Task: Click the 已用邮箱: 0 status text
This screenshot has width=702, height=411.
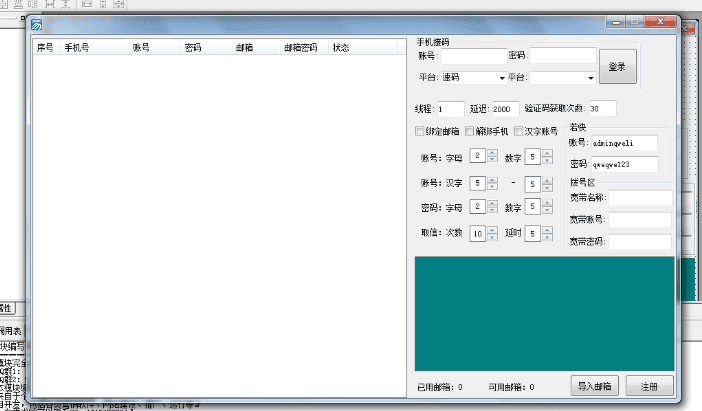Action: tap(440, 387)
